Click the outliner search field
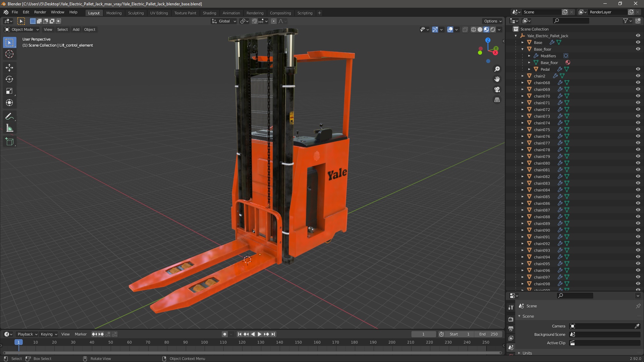This screenshot has width=644, height=362. 571,21
